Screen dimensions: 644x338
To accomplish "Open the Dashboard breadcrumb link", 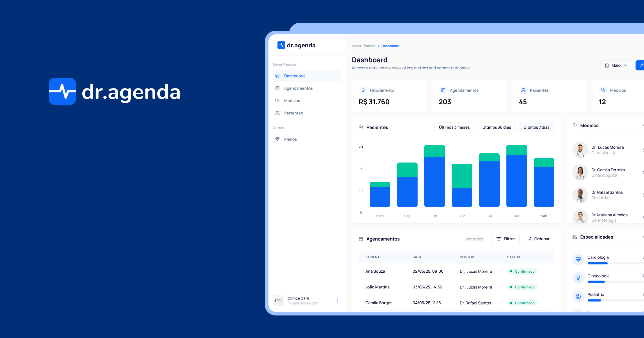I will 390,46.
